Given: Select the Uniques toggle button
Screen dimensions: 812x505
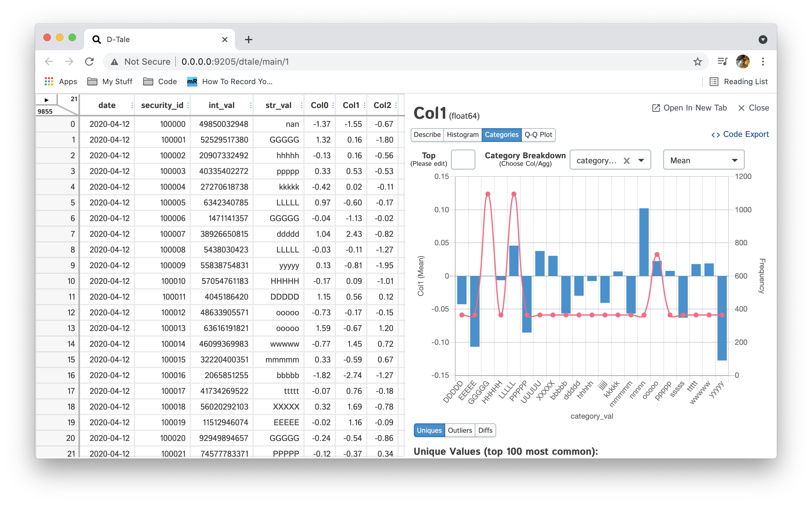Looking at the screenshot, I should 429,430.
